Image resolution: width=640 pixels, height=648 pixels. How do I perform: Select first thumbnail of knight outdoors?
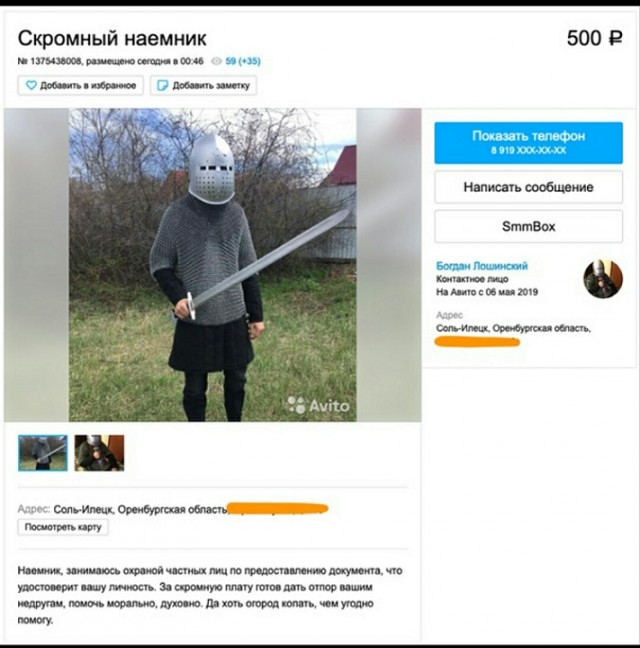[43, 453]
